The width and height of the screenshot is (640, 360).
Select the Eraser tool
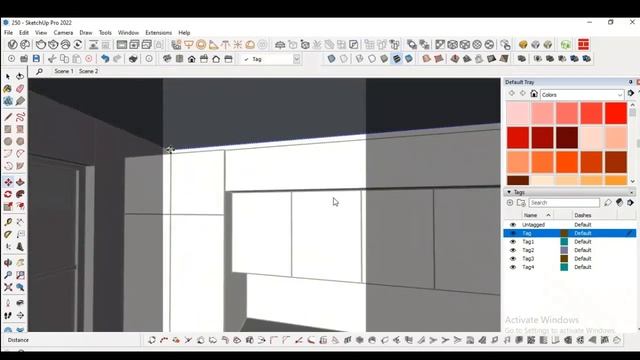tap(20, 89)
